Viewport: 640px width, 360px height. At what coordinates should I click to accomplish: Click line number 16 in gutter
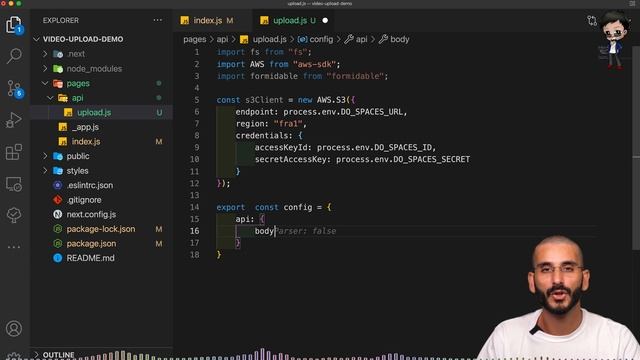click(194, 231)
